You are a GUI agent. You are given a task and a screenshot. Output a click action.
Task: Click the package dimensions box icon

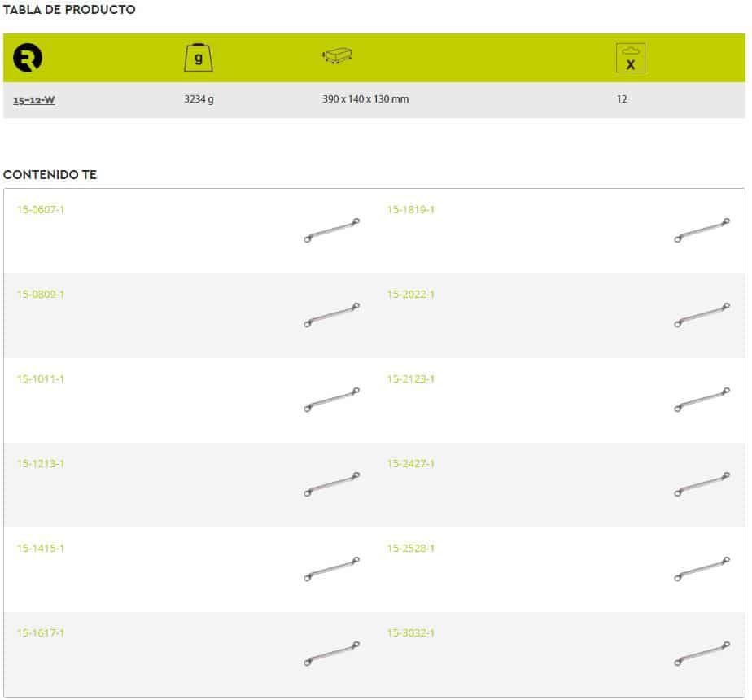point(337,56)
